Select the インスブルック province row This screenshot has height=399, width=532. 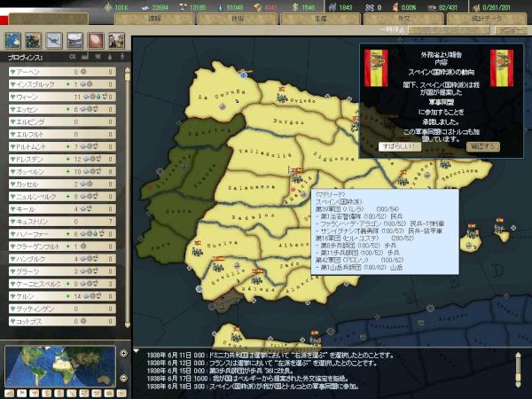pyautogui.click(x=62, y=84)
